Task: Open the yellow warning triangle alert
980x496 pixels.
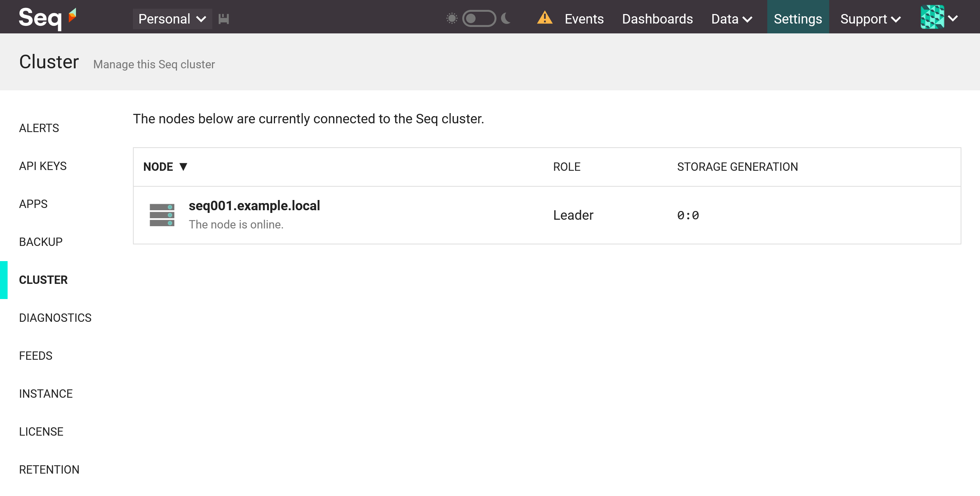Action: [544, 18]
